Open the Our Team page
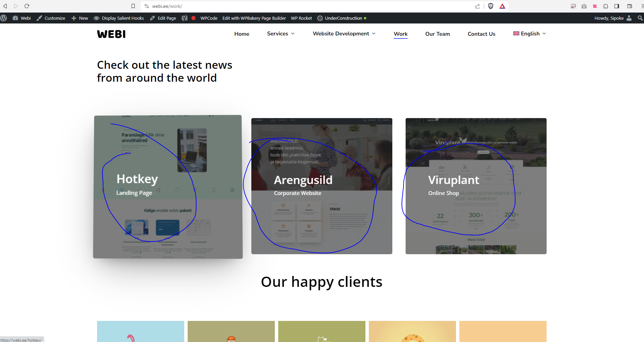 point(438,34)
